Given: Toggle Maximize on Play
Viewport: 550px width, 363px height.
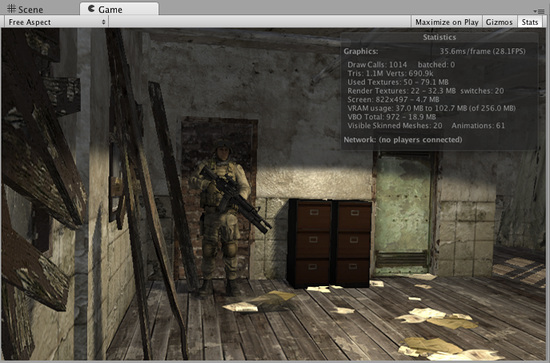Looking at the screenshot, I should pos(447,22).
